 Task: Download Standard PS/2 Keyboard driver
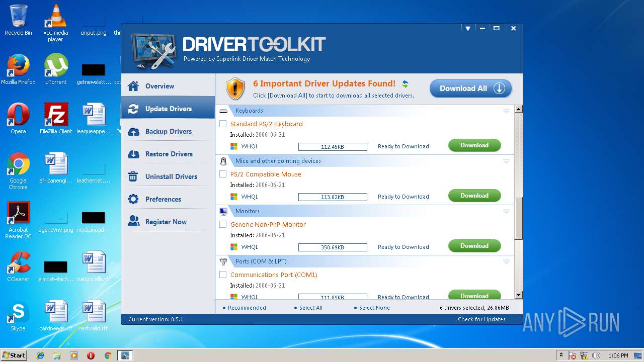(x=474, y=145)
